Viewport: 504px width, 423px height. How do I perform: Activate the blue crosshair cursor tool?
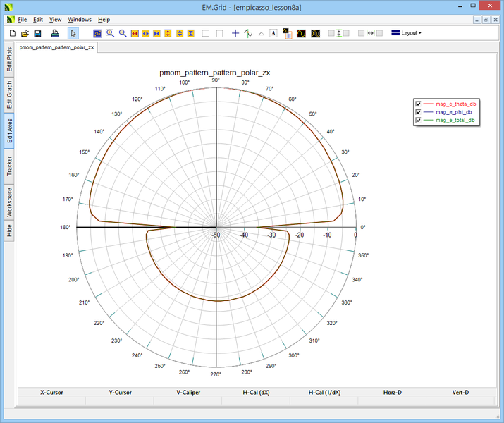(x=235, y=33)
